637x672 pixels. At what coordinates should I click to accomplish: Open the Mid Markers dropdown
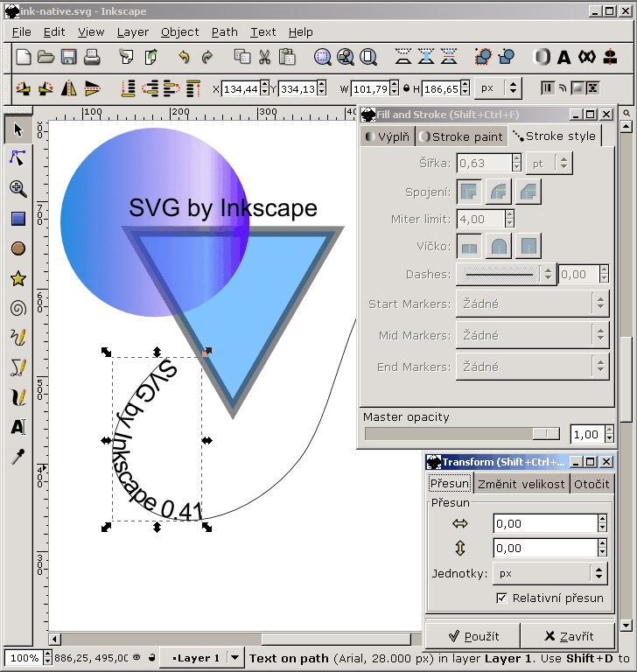[x=532, y=335]
